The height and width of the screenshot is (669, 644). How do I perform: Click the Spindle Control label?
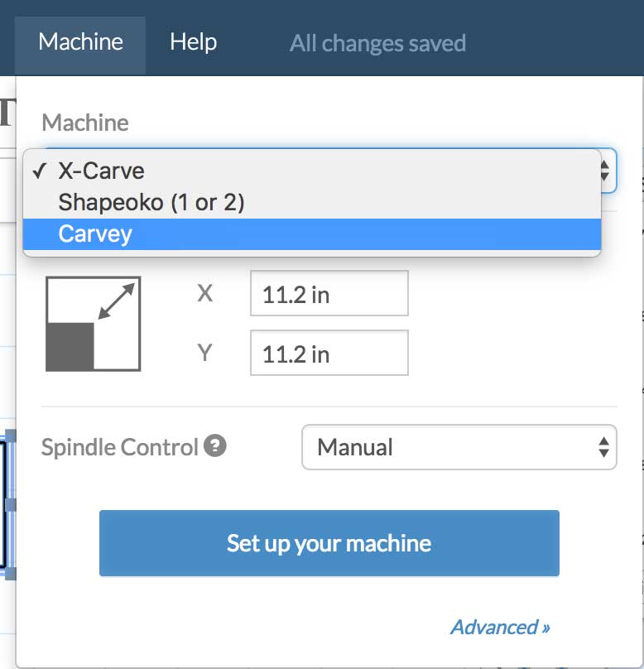pyautogui.click(x=119, y=448)
